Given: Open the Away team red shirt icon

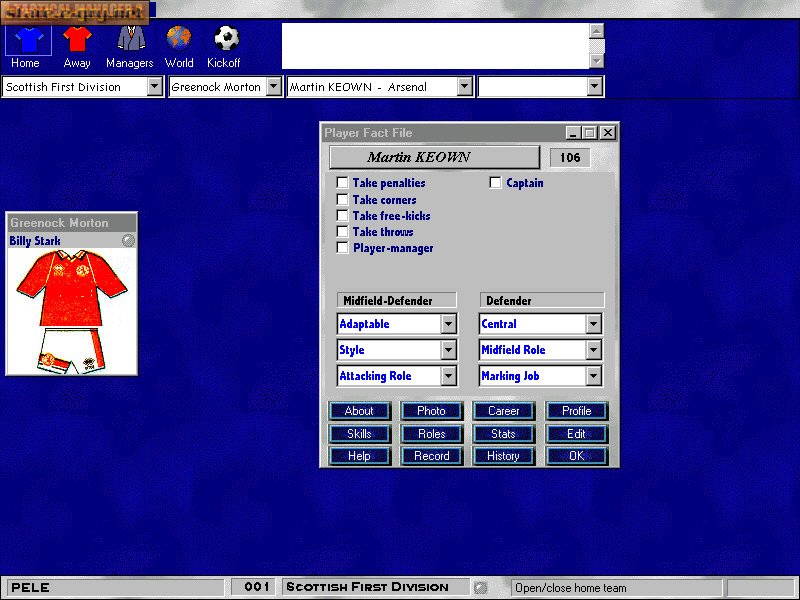Looking at the screenshot, I should [77, 39].
